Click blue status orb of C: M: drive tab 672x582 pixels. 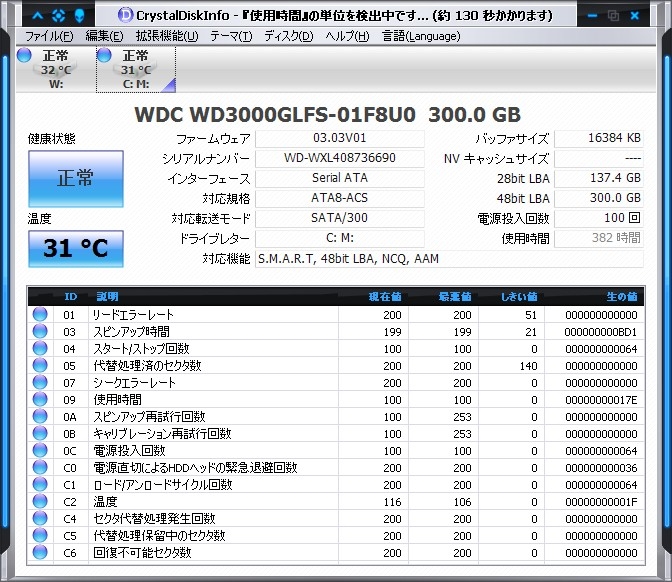105,55
